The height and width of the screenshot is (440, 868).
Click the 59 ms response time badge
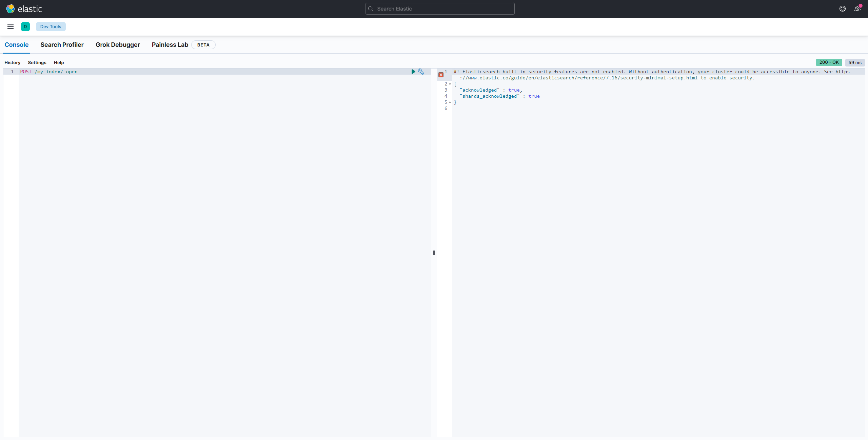point(855,62)
